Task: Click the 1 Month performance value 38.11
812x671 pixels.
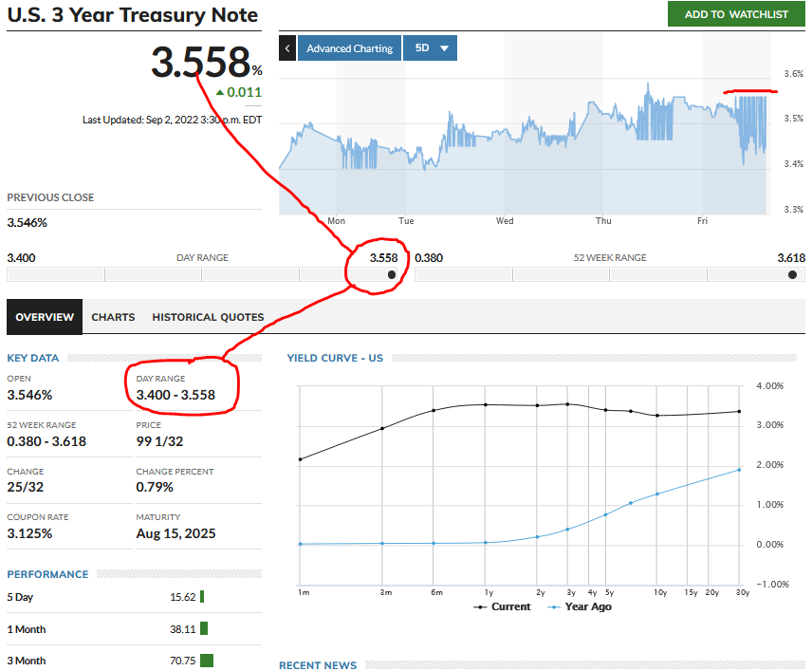Action: tap(183, 629)
